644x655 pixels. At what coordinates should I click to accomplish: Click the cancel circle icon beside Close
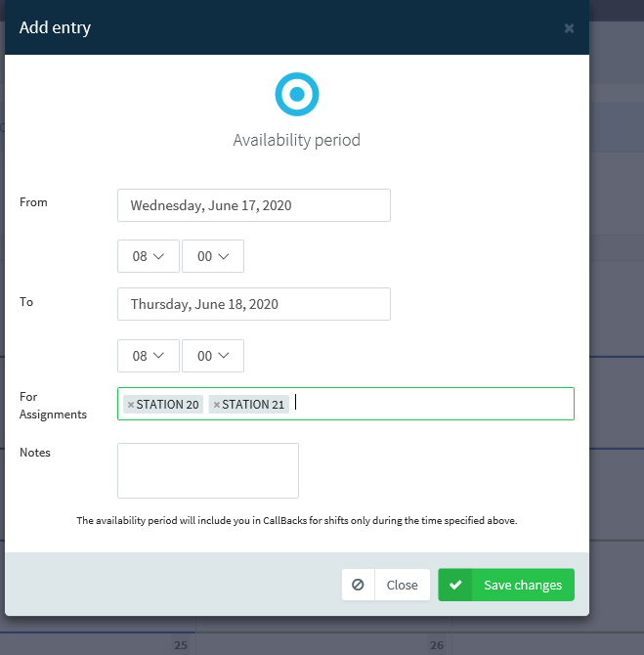pyautogui.click(x=358, y=585)
